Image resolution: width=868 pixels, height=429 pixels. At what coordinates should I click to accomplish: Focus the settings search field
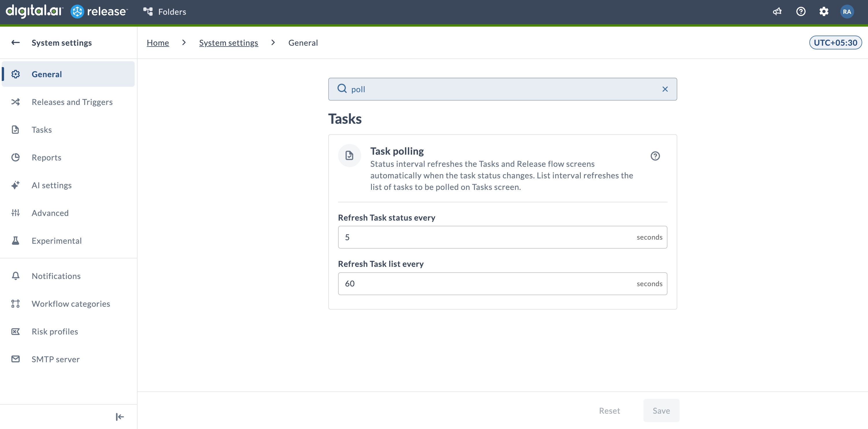click(502, 89)
